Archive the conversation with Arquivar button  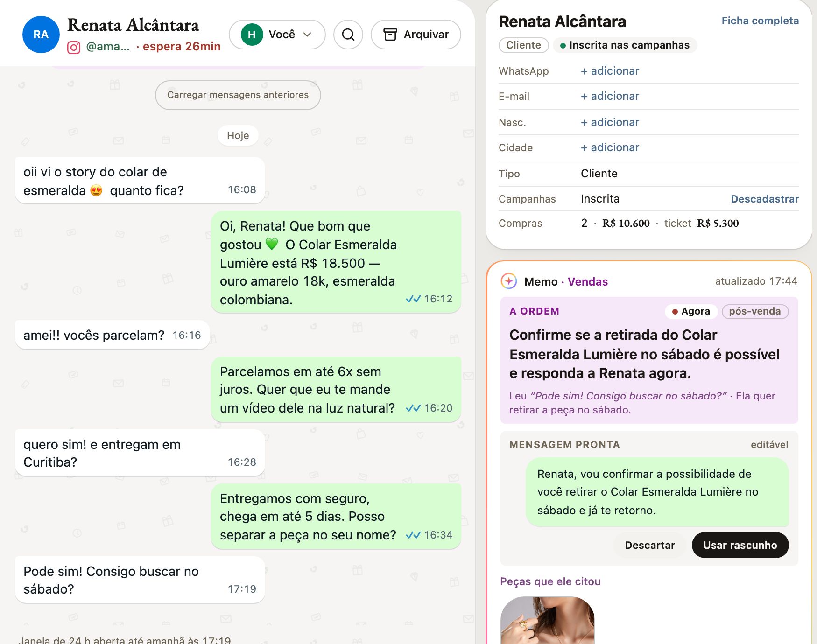(x=416, y=35)
